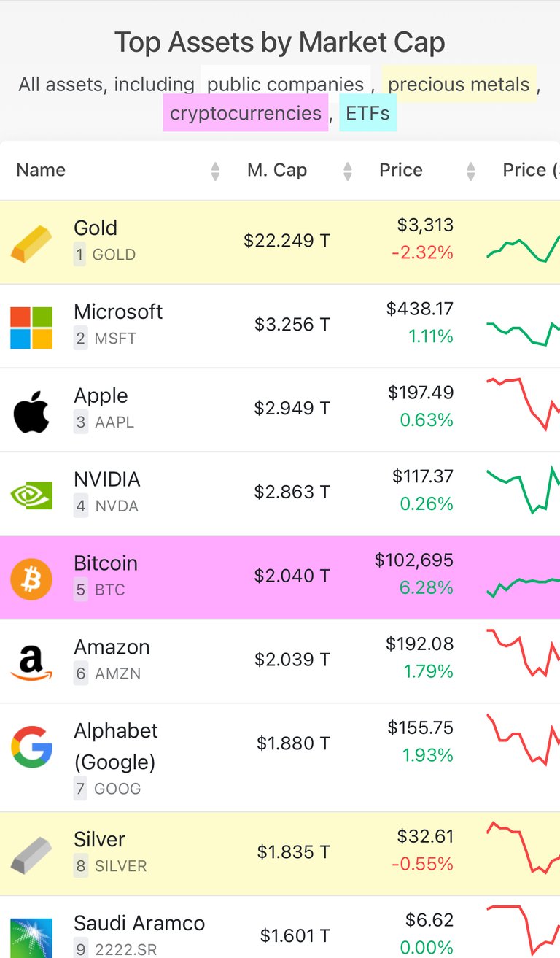This screenshot has height=958, width=560.
Task: Sort table by M. Cap arrows
Action: [x=348, y=171]
